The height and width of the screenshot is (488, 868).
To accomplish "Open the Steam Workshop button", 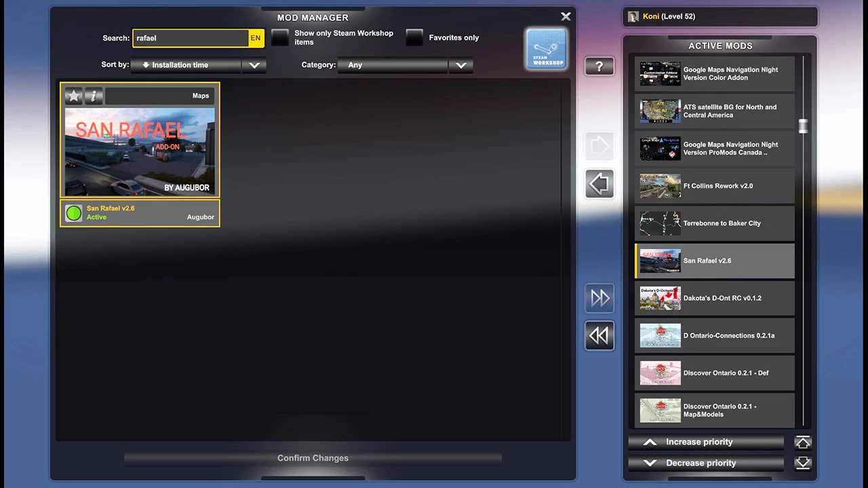I will point(546,49).
